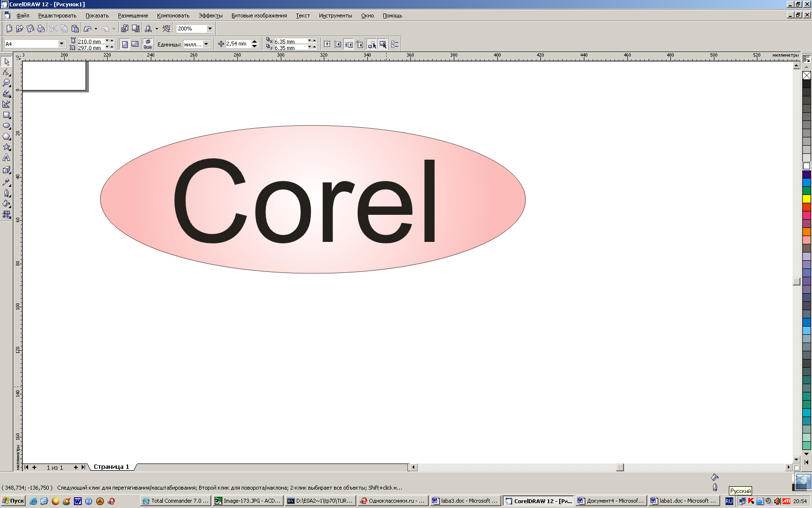Select the Shape edit tool
Screen dimensions: 812x508
pyautogui.click(x=7, y=73)
